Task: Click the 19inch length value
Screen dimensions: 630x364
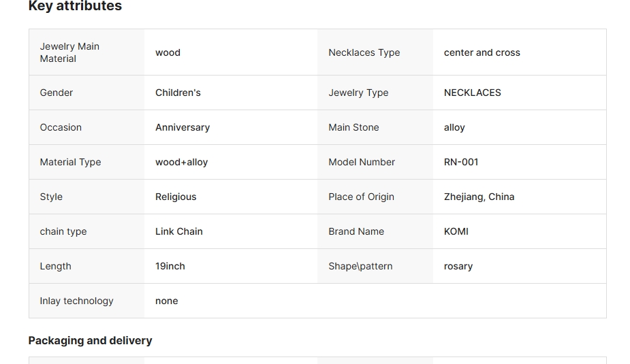Action: coord(170,266)
